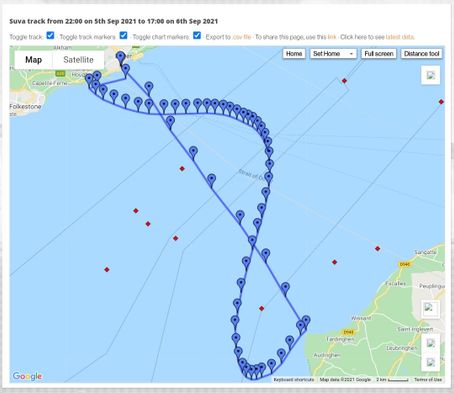Click the broken image icon under Distance tool
The width and height of the screenshot is (454, 393).
[431, 75]
